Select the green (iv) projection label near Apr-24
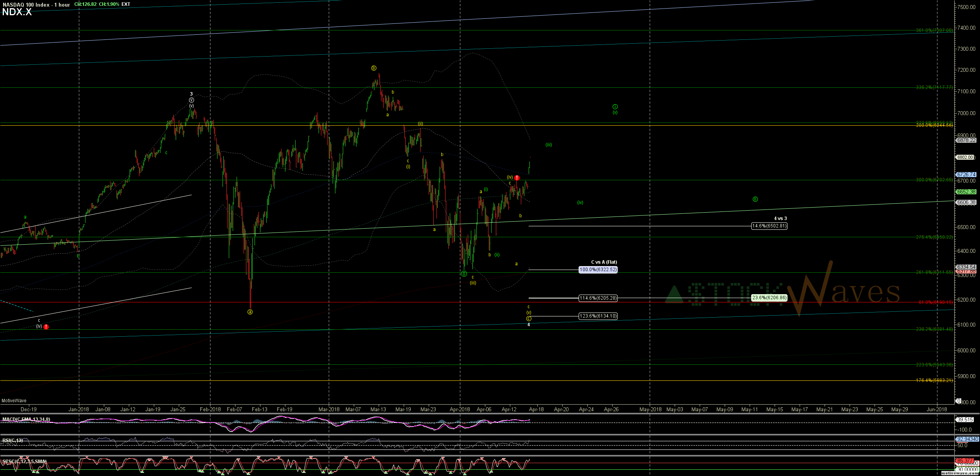 point(580,202)
